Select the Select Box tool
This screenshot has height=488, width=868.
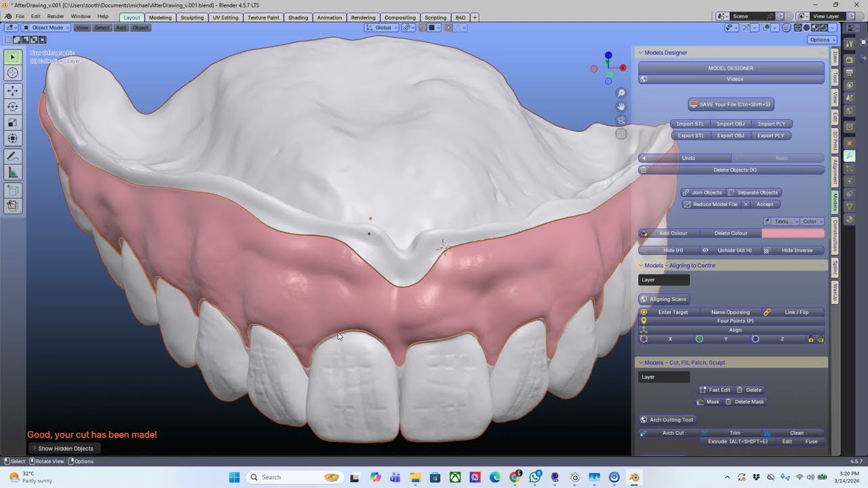click(13, 57)
